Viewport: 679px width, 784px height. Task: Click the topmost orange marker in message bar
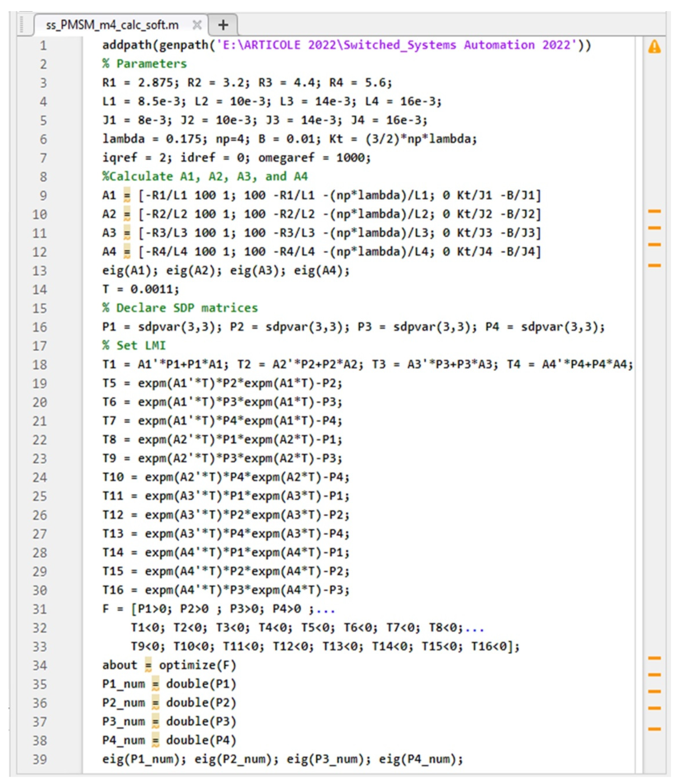[654, 211]
